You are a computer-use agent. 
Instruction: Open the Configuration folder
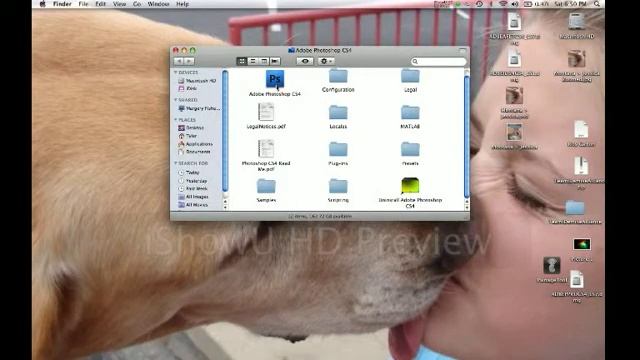click(338, 76)
